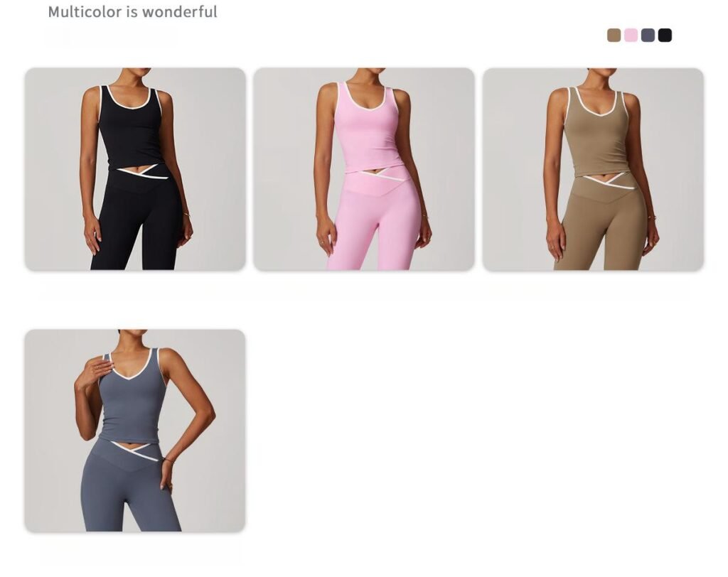Open the pink yoga set product image
The width and height of the screenshot is (728, 577).
364,169
